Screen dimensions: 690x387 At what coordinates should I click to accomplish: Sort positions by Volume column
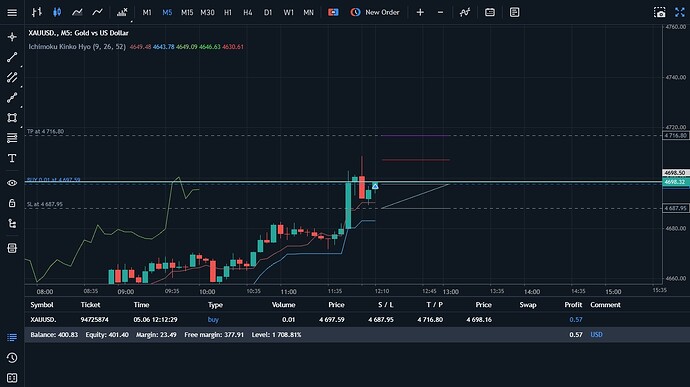click(283, 305)
